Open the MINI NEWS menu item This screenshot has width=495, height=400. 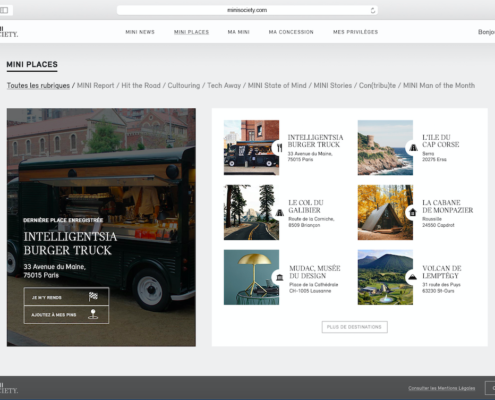point(140,32)
